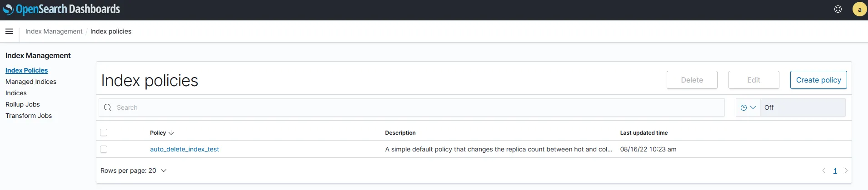The width and height of the screenshot is (868, 190).
Task: Click the Create policy button
Action: [x=818, y=80]
